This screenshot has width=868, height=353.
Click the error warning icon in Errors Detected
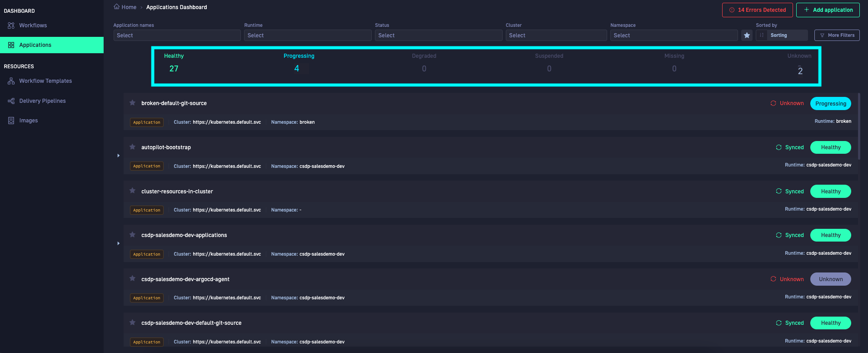(x=732, y=10)
